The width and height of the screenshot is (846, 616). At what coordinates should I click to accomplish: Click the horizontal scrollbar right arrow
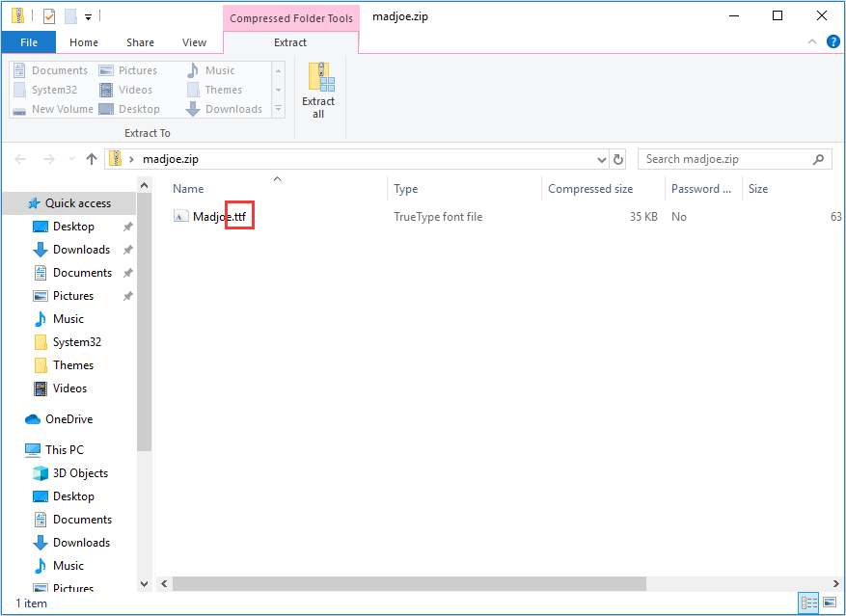(x=835, y=583)
